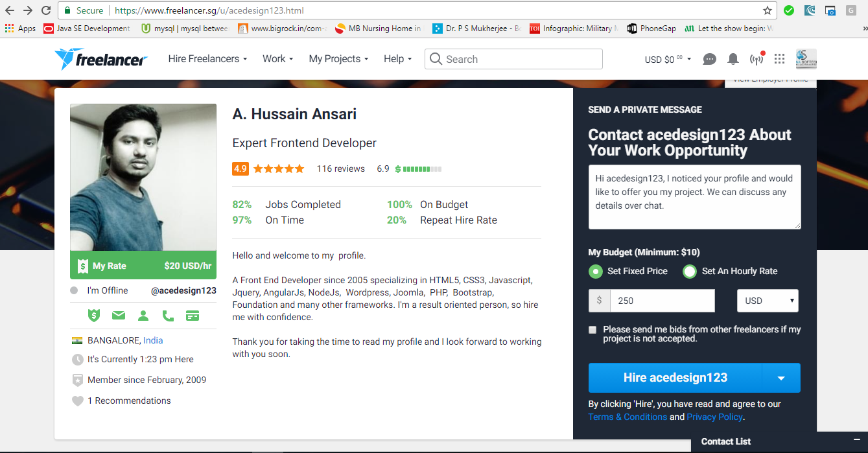Open www.bigrock.in bookmark

click(282, 29)
